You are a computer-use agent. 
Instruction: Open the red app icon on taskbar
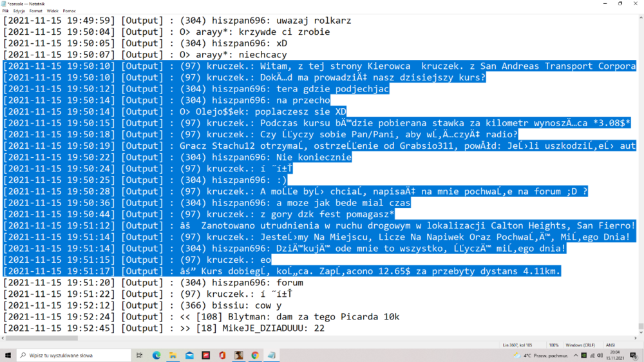tap(206, 356)
